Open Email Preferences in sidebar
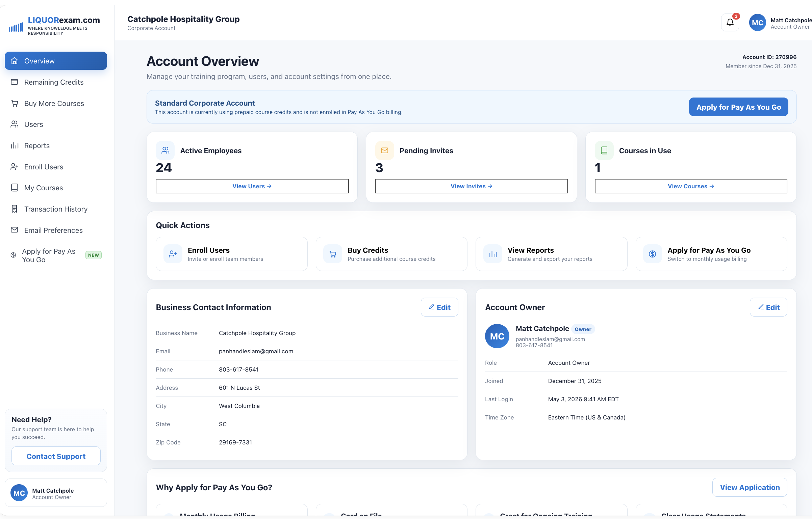The width and height of the screenshot is (812, 519). 56,230
